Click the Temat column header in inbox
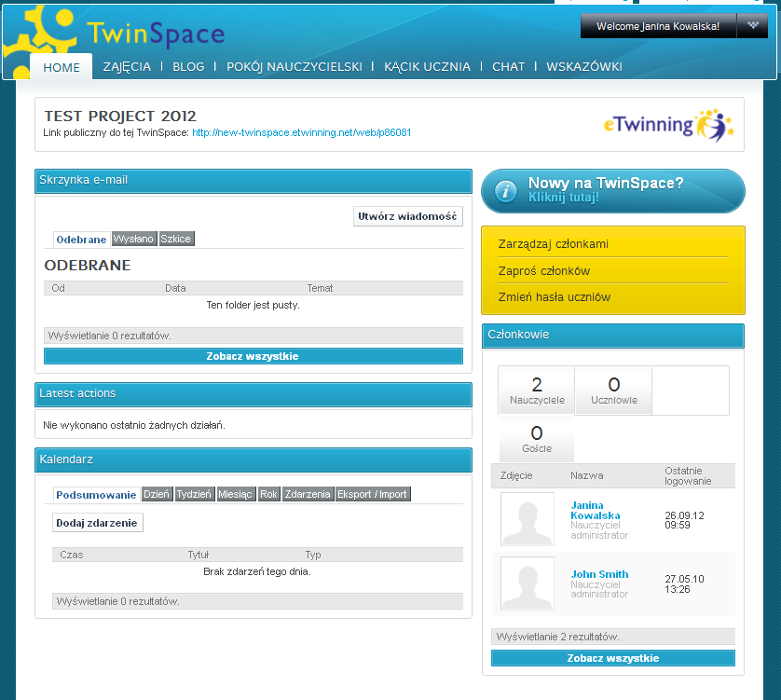Screen dimensions: 781x700 [x=320, y=288]
